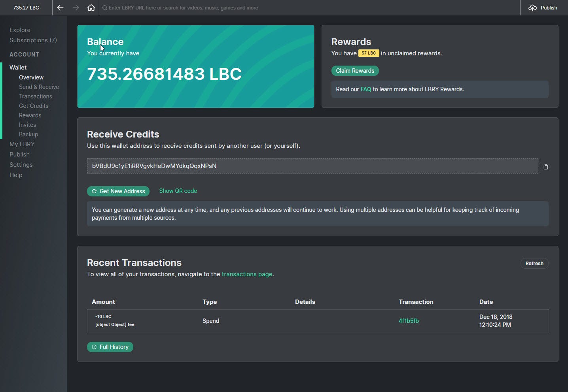Open the FAQ link about LBRY Rewards
Screen dimensions: 568x392
point(366,89)
